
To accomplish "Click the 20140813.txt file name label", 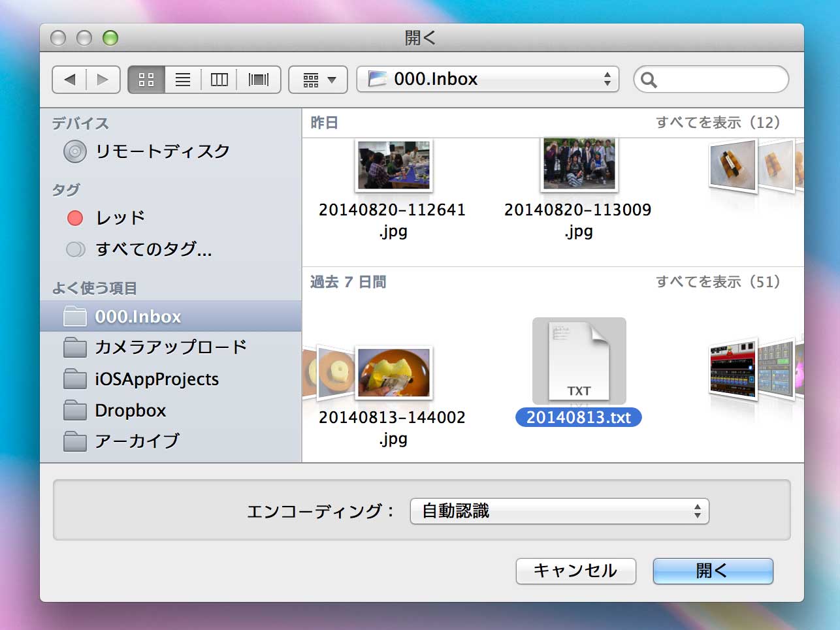I will click(579, 417).
